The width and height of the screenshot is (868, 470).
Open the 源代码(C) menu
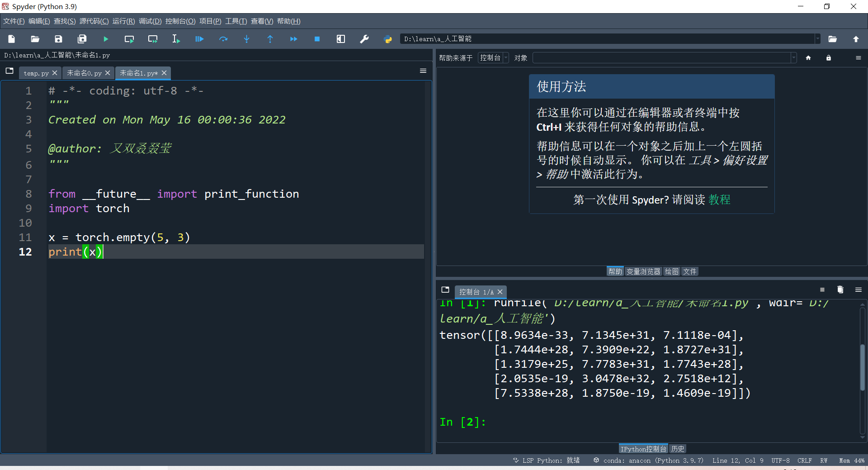click(x=94, y=21)
